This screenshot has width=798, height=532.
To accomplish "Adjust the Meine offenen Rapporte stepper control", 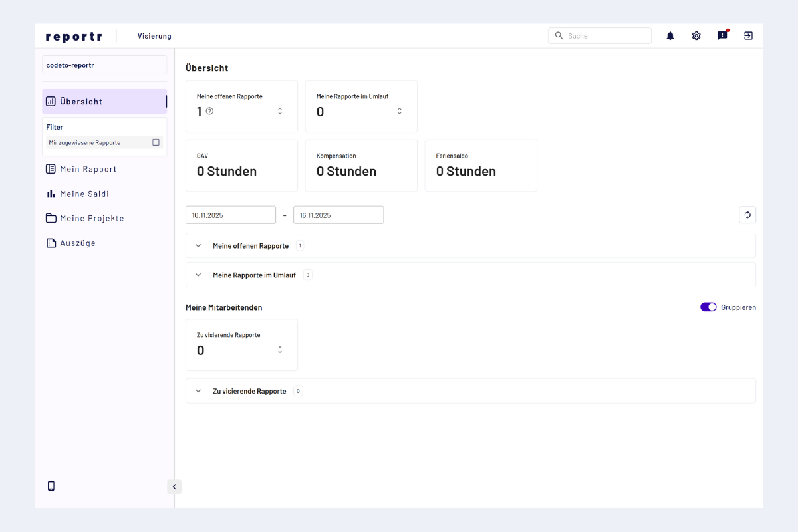I will (x=279, y=110).
